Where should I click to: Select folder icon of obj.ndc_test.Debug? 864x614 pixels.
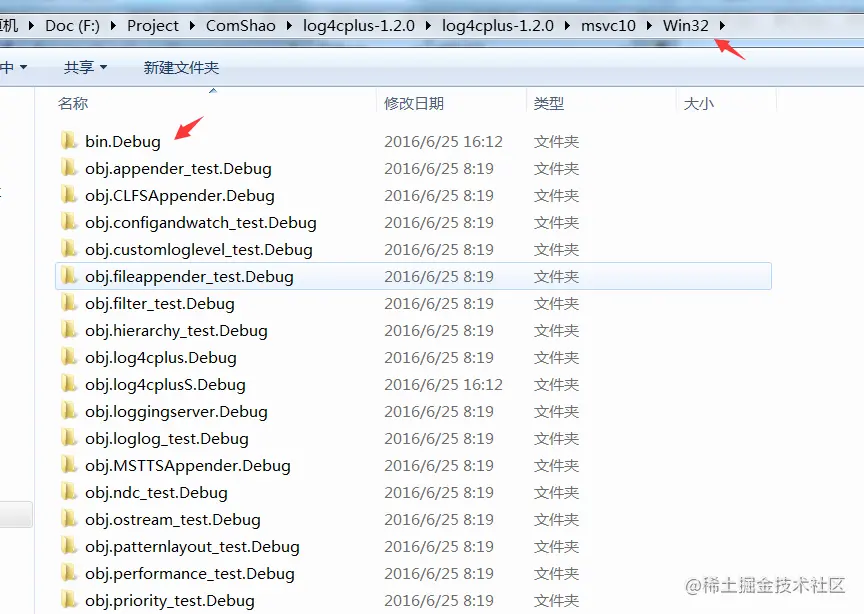[68, 492]
